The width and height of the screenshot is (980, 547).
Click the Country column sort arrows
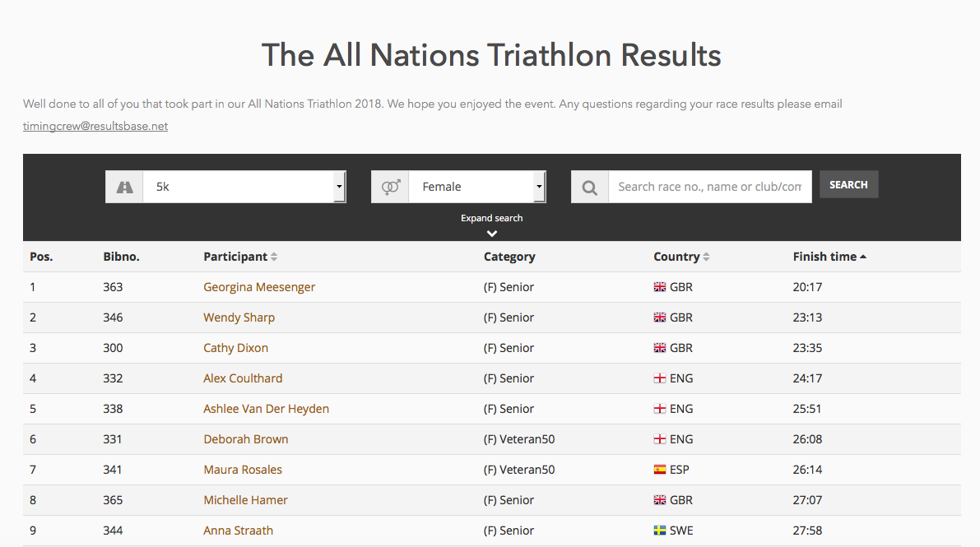point(706,257)
